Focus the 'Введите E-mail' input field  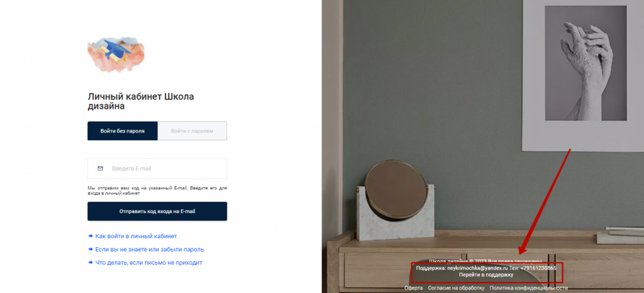coord(157,169)
